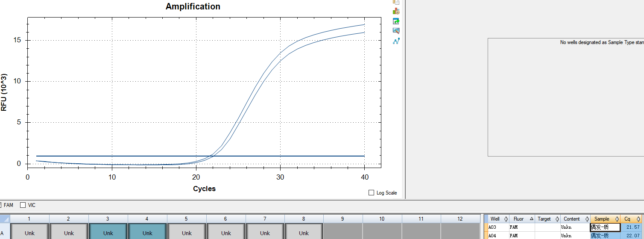Toggle the VIC fluorophore checkbox
The height and width of the screenshot is (239, 644).
point(23,205)
